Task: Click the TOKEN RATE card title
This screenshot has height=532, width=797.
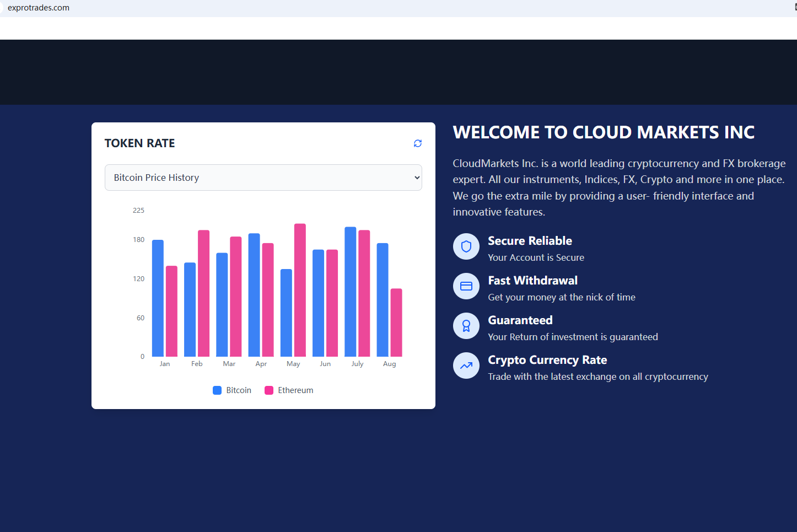Action: click(139, 143)
